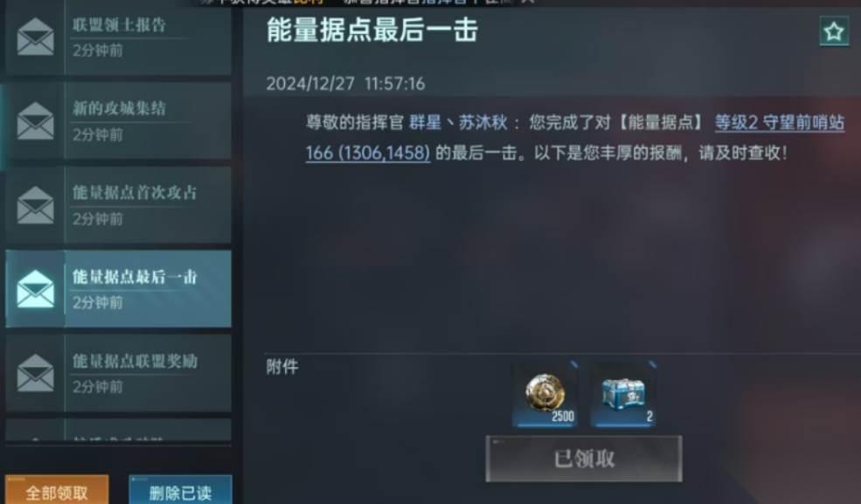Delete read mails with 删除已读
Viewport: 861px width, 504px height.
tap(180, 490)
